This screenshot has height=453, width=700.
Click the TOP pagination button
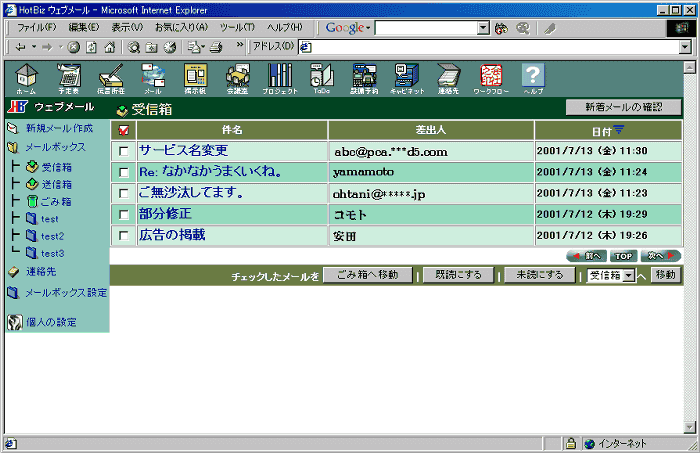click(623, 256)
